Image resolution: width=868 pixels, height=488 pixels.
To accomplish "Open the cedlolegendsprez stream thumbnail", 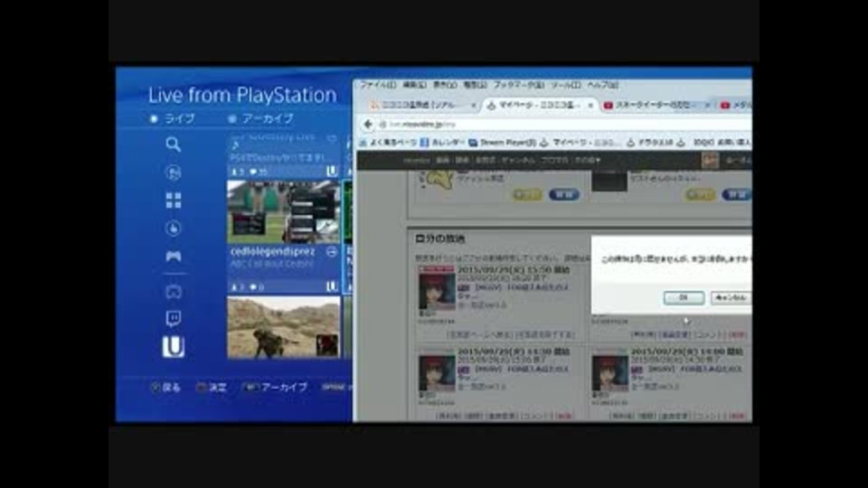I will pos(283,211).
